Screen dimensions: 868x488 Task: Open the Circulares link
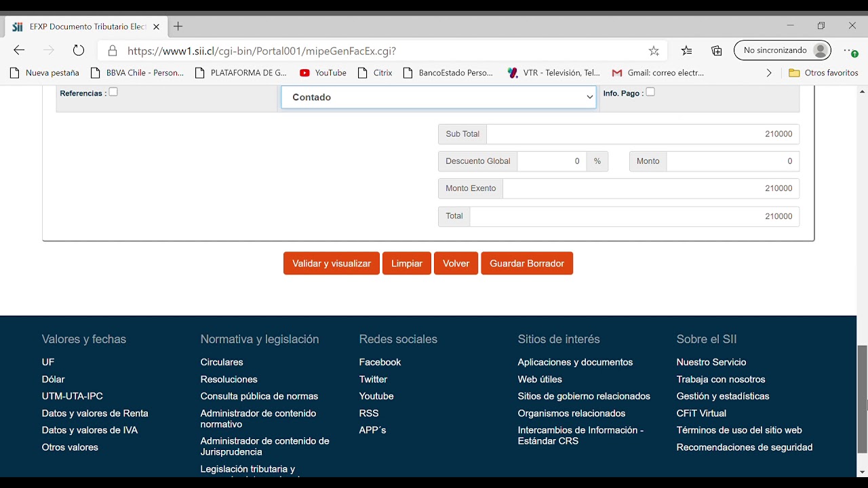[222, 363]
